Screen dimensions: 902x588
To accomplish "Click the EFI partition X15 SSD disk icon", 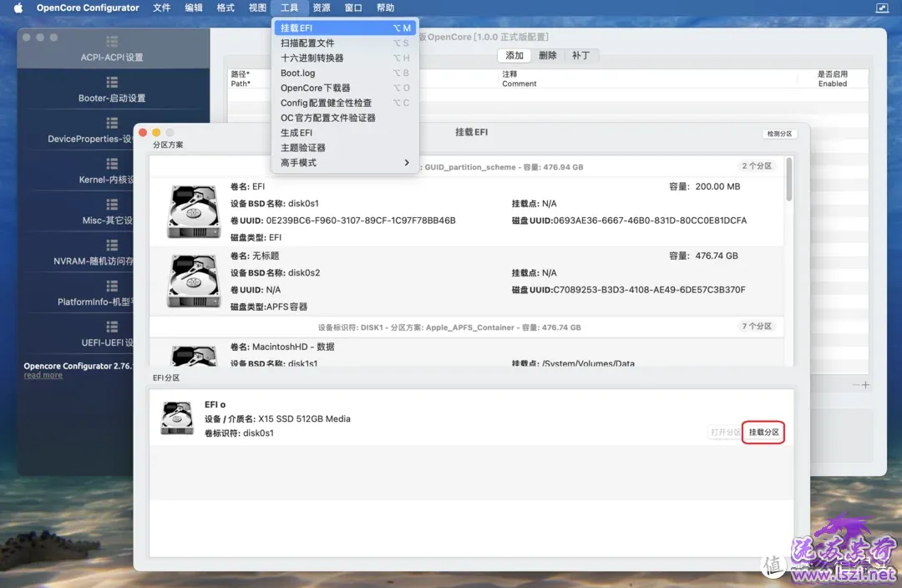I will pos(177,418).
